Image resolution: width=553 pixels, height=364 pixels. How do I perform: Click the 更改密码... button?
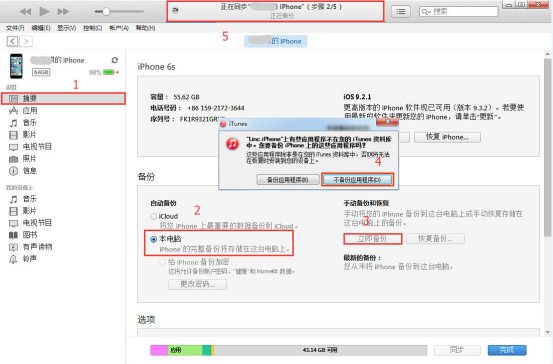tap(198, 284)
